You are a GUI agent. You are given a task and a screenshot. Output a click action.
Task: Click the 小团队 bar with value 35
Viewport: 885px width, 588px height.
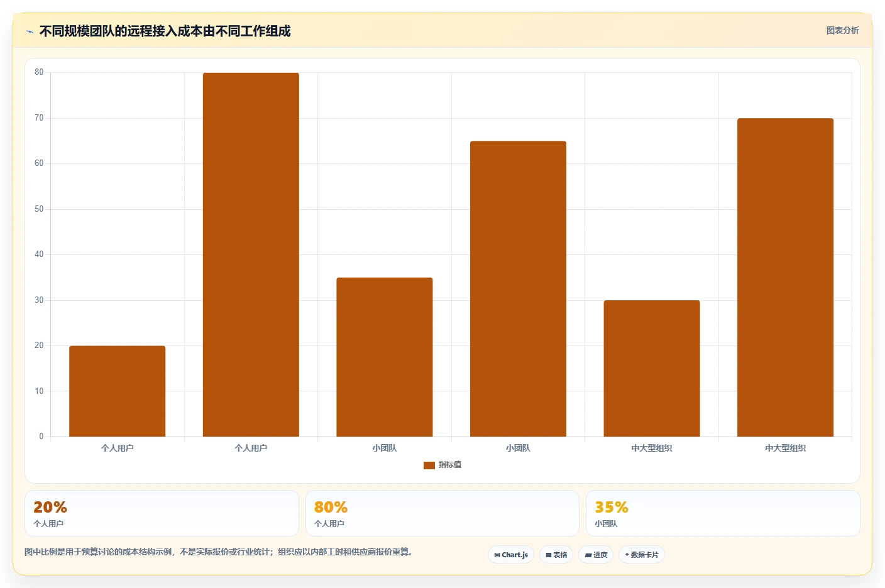point(385,357)
